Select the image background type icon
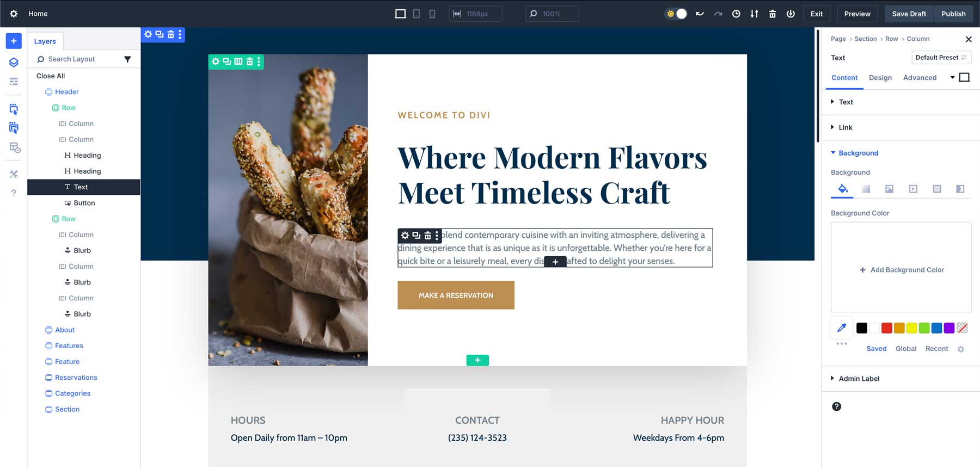Viewport: 980px width, 469px height. click(889, 189)
